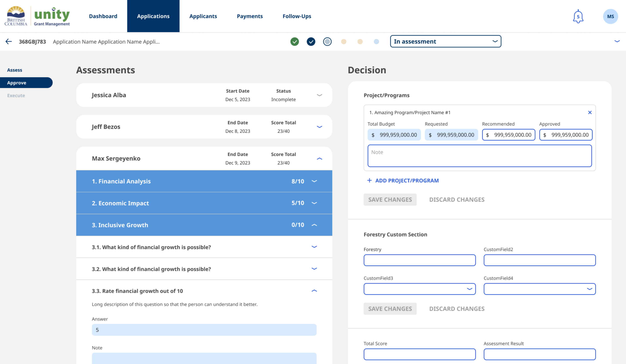Click ADD PROJECT/PROGRAM link
626x364 pixels.
[407, 181]
